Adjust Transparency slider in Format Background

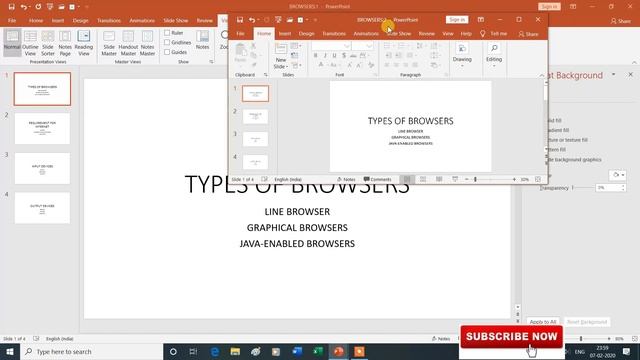[573, 188]
